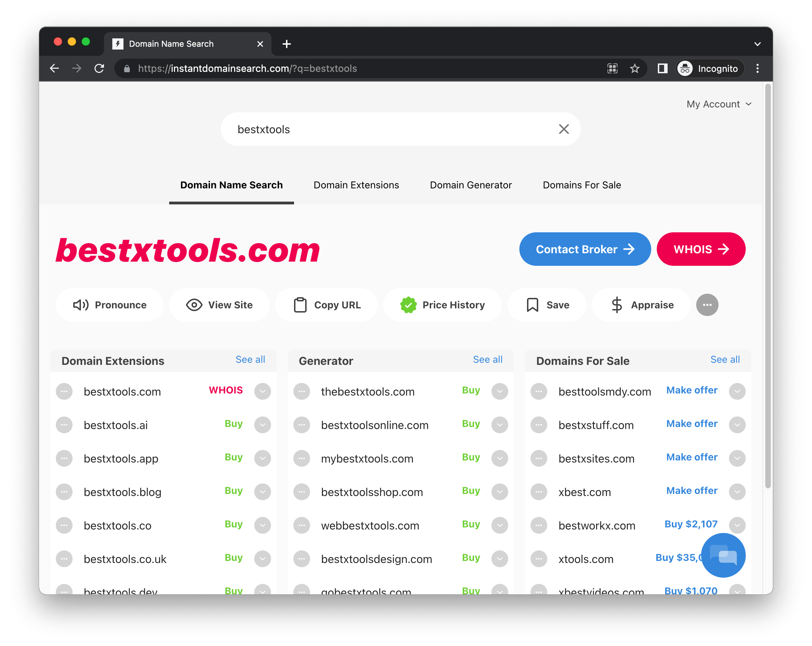This screenshot has width=812, height=646.
Task: Switch to the Domain Extensions tab
Action: (356, 185)
